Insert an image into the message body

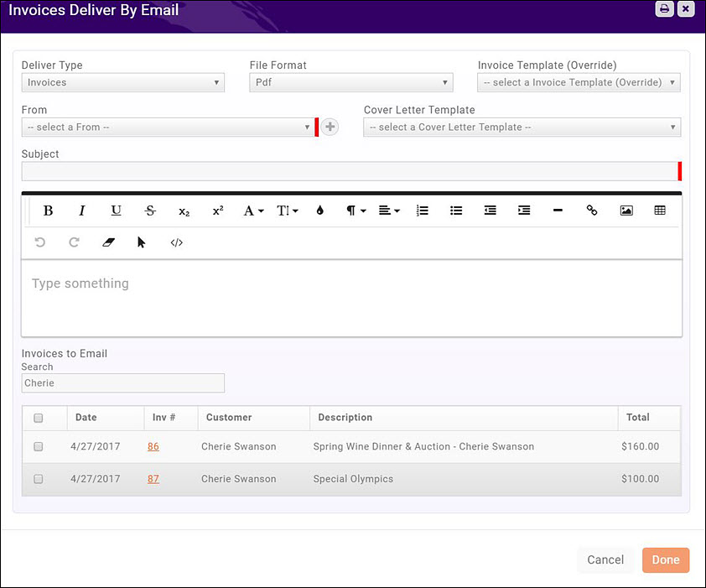point(626,211)
